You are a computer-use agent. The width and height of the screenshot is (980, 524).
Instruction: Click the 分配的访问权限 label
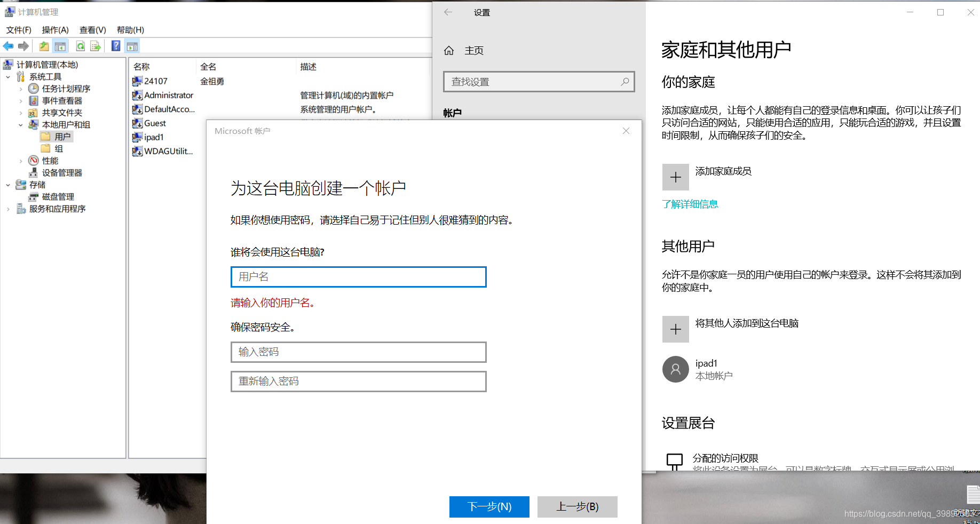(725, 458)
